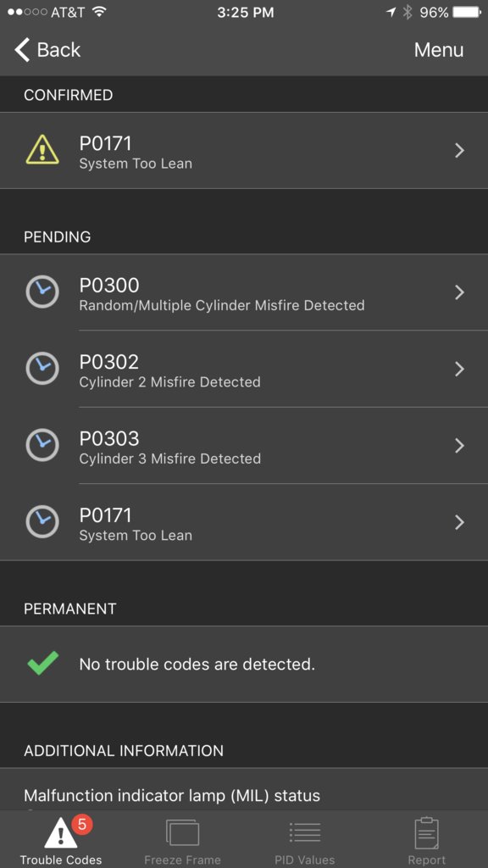
Task: Expand Cylinder 3 Misfire chevron
Action: [x=459, y=446]
